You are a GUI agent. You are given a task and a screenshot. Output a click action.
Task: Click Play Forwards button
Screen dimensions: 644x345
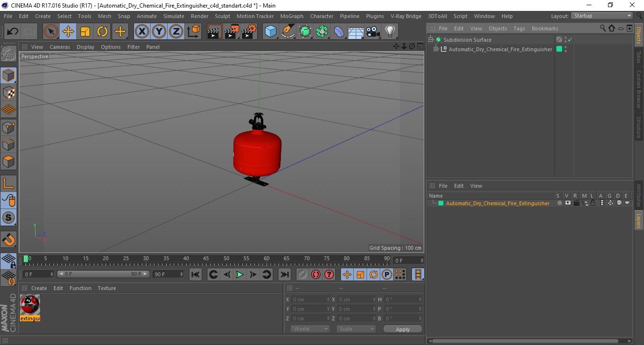click(x=240, y=274)
